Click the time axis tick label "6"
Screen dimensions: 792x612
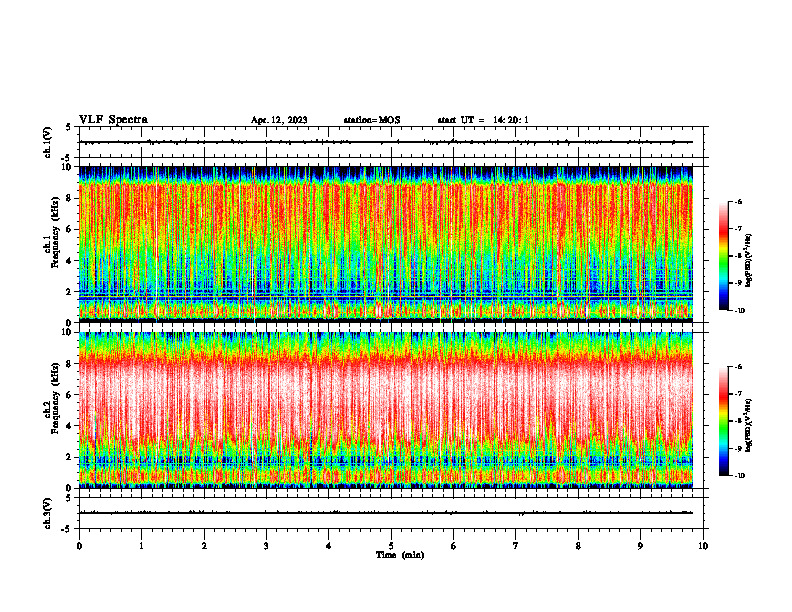[454, 546]
